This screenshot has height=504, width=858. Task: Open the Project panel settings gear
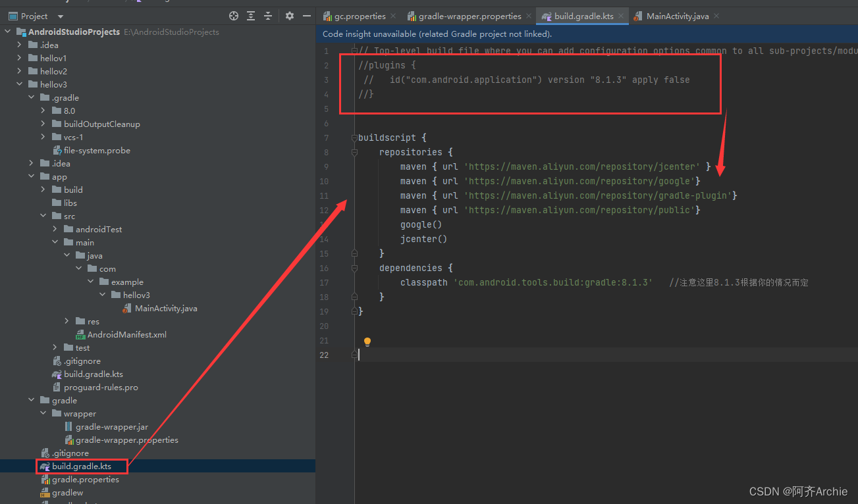point(290,16)
